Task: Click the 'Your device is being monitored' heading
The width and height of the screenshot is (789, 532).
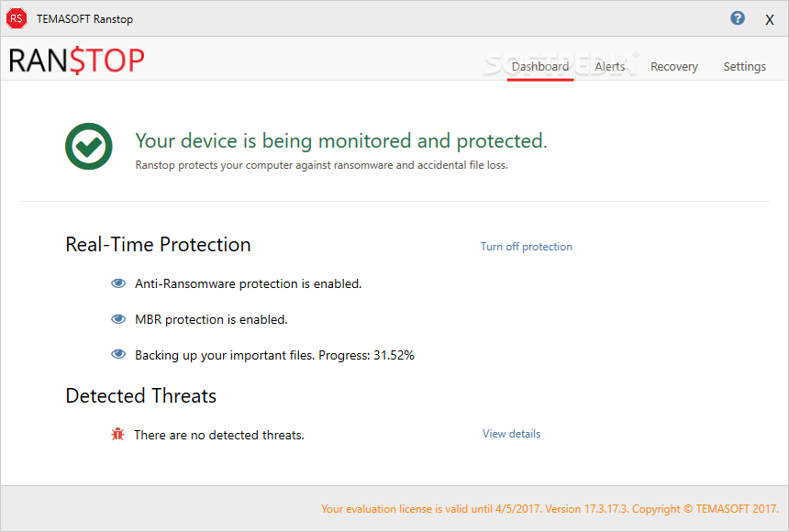Action: click(x=340, y=141)
